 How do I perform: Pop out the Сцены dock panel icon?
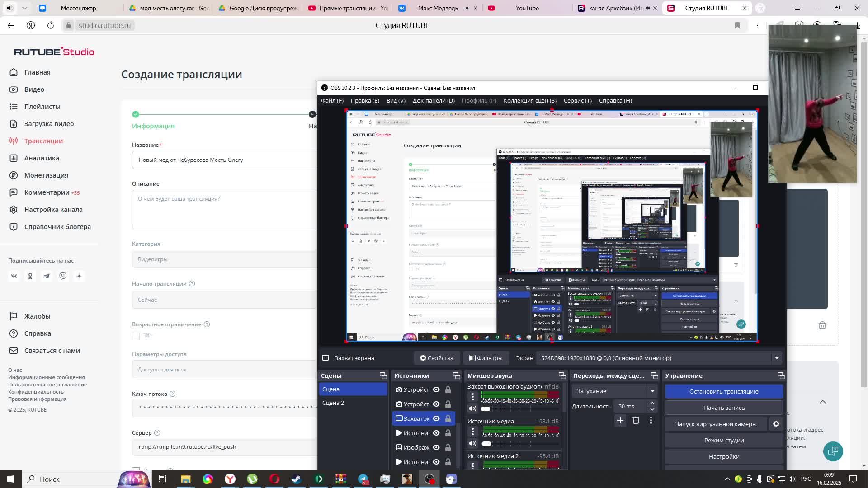383,375
